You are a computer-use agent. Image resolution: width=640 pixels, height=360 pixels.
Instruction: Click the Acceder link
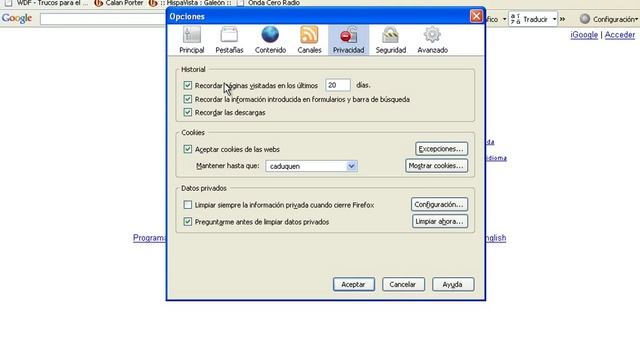tap(620, 35)
